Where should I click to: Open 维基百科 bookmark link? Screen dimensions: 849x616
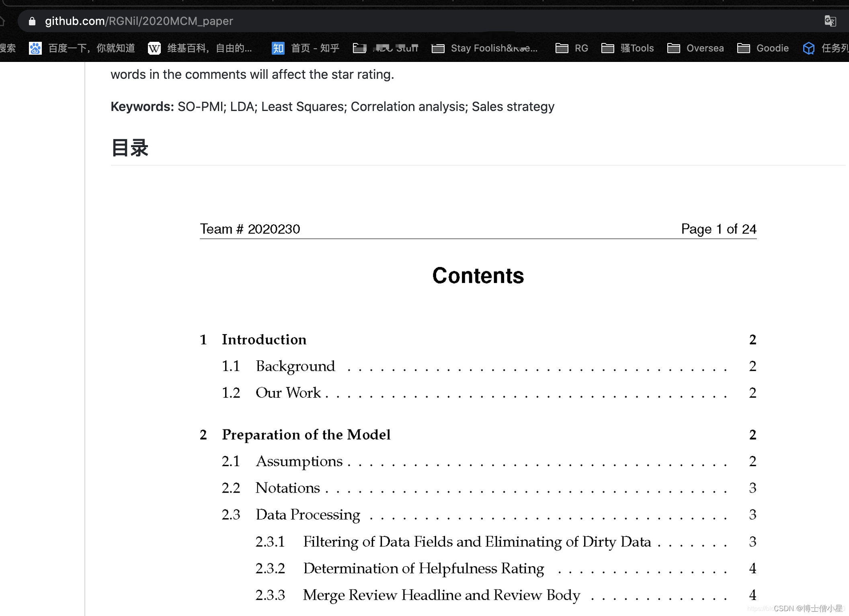(209, 48)
